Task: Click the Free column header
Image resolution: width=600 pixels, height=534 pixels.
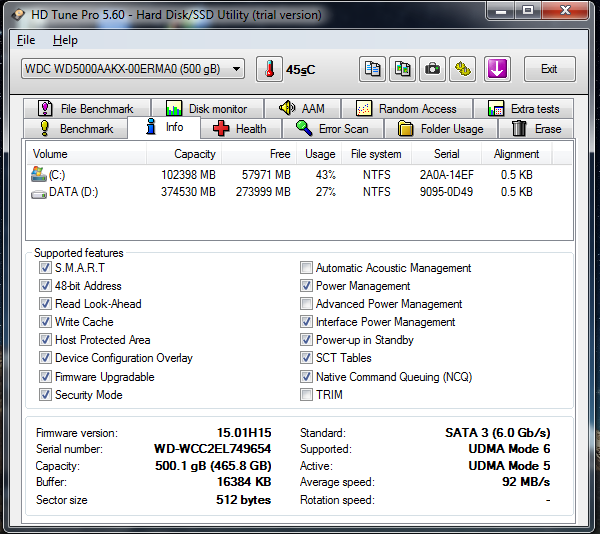Action: [x=280, y=154]
